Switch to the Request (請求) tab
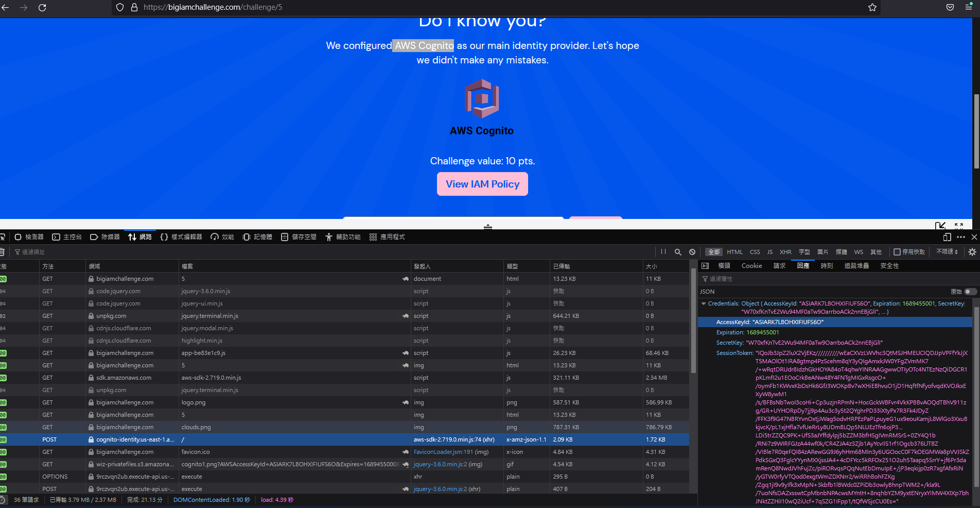This screenshot has width=980, height=508. click(x=779, y=266)
